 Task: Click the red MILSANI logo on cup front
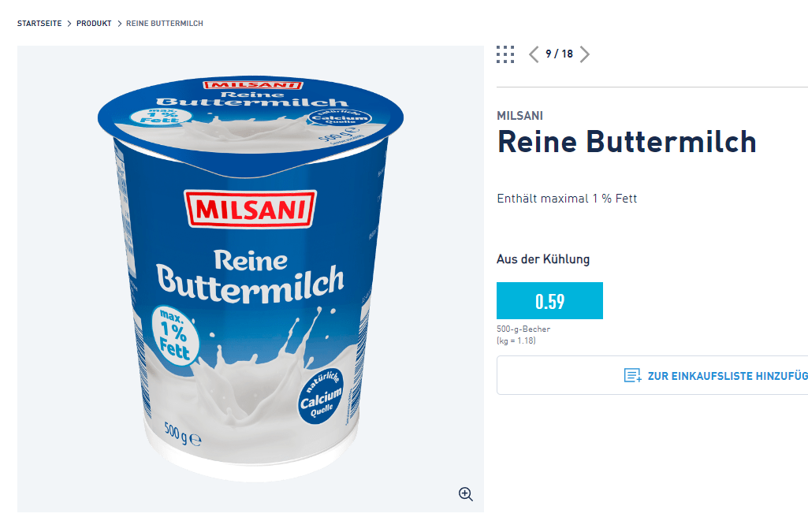[x=250, y=209]
